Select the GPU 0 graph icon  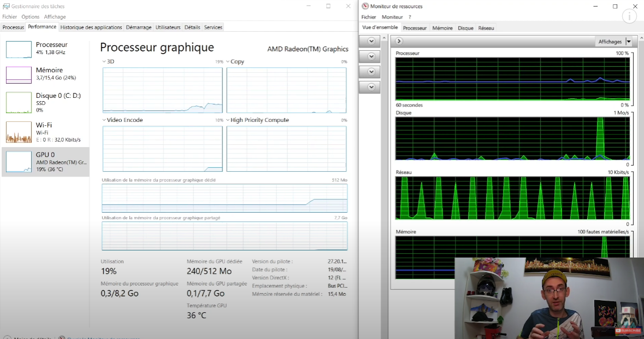pos(19,162)
